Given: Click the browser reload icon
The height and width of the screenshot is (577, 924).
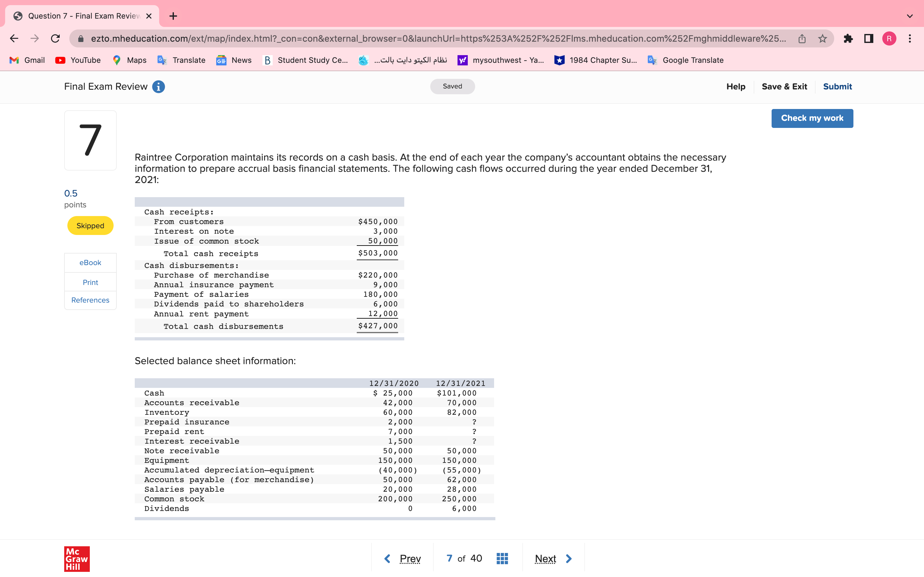Looking at the screenshot, I should 56,38.
